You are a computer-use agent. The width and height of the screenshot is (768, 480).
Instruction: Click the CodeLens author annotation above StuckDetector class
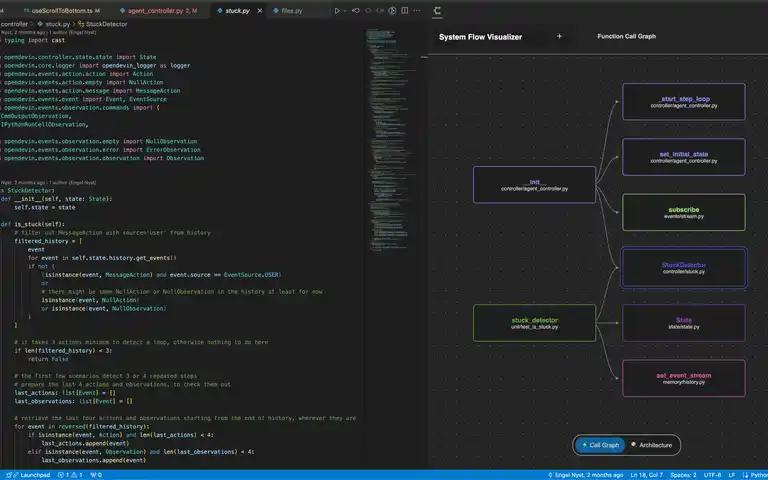48,182
